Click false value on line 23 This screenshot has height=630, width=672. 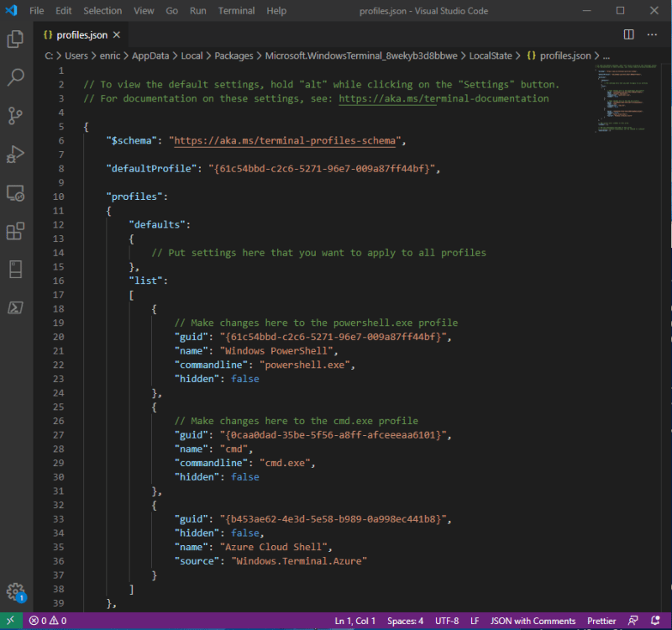[x=245, y=379]
